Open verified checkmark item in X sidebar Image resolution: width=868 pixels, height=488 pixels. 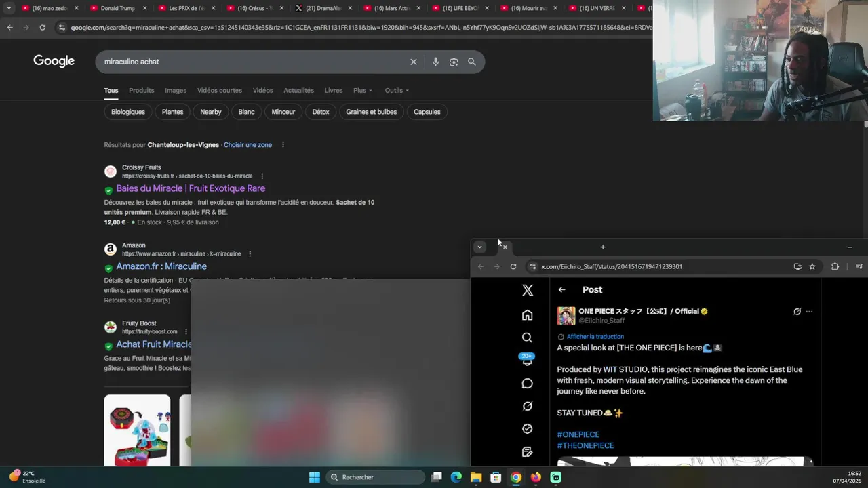pyautogui.click(x=527, y=428)
